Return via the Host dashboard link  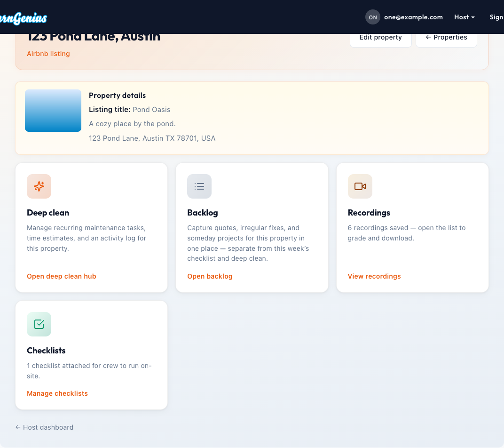[44, 427]
